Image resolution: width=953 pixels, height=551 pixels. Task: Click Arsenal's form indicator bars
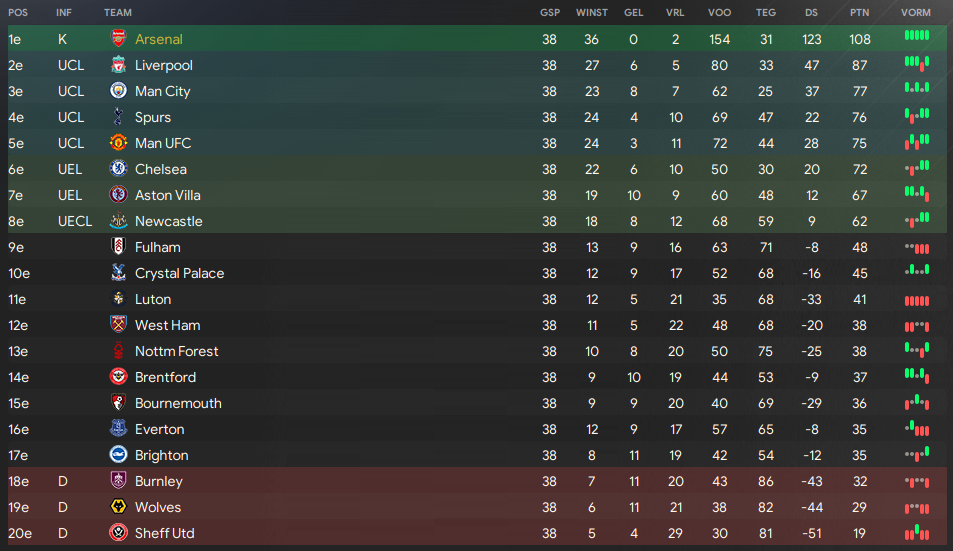click(x=917, y=35)
